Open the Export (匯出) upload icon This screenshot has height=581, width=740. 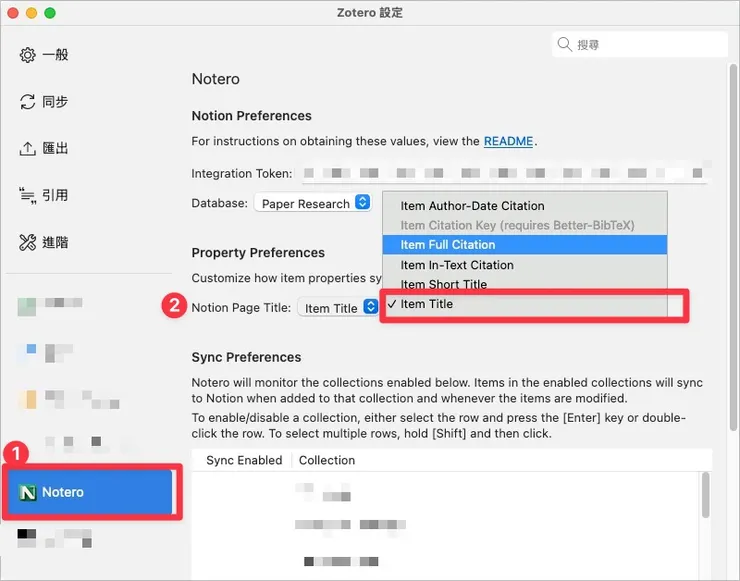(x=27, y=149)
